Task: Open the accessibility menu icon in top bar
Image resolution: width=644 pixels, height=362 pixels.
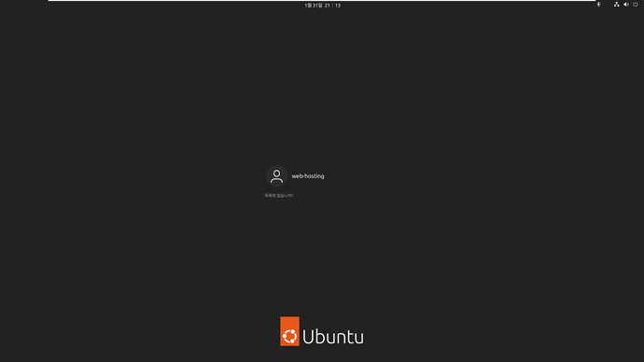Action: (x=598, y=5)
